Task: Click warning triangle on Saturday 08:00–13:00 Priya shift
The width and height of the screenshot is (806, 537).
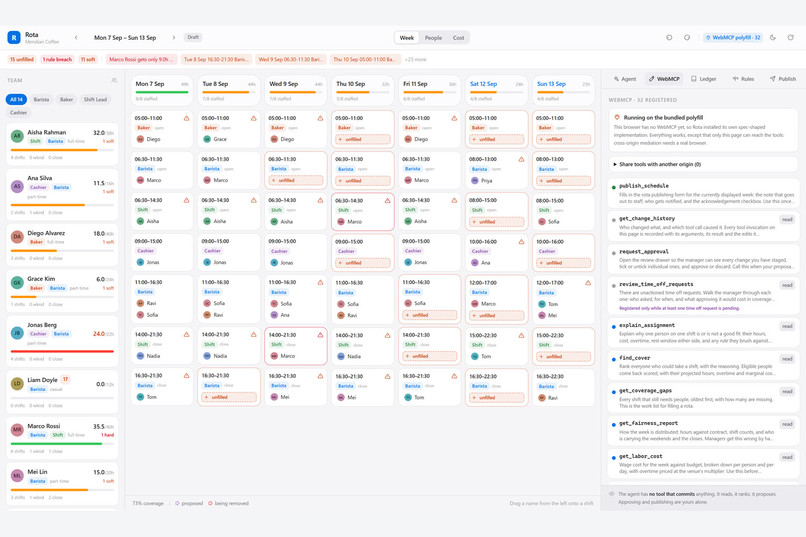Action: 521,159
